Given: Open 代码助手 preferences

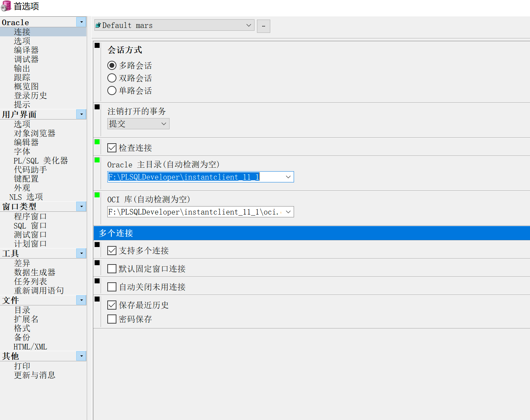Looking at the screenshot, I should 30,169.
